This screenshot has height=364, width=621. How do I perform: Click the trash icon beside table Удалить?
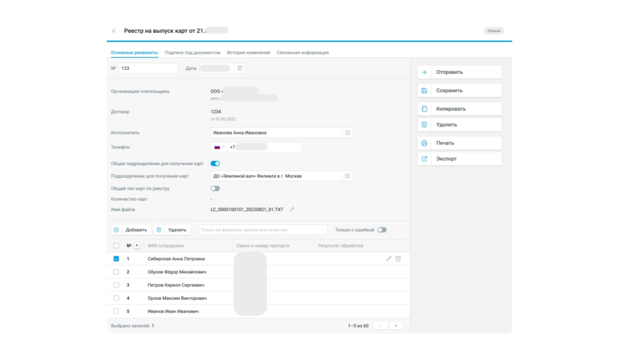159,230
